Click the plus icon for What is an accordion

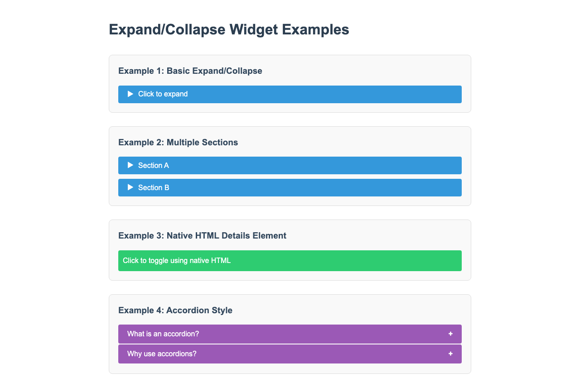(450, 334)
